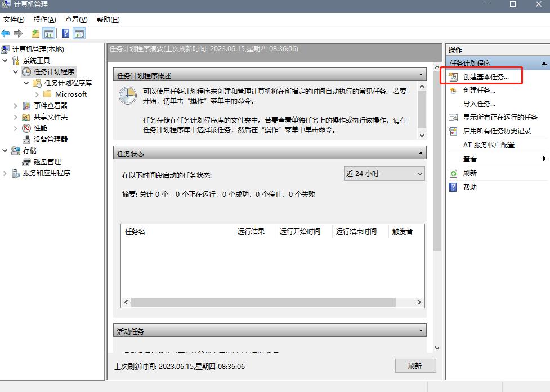The height and width of the screenshot is (392, 550).
Task: Click the blue back arrow in toolbar
Action: [5, 33]
